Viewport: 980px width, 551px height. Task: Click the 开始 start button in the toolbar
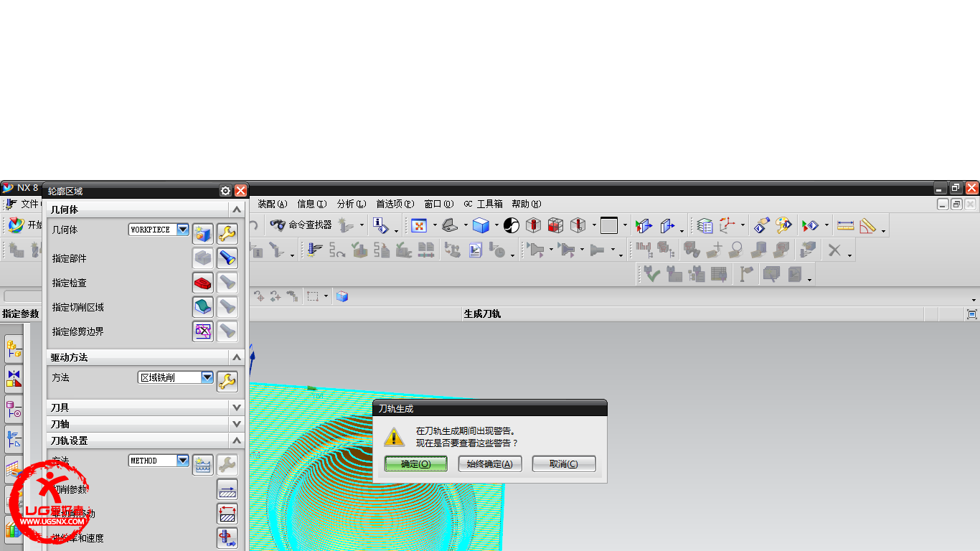click(26, 225)
